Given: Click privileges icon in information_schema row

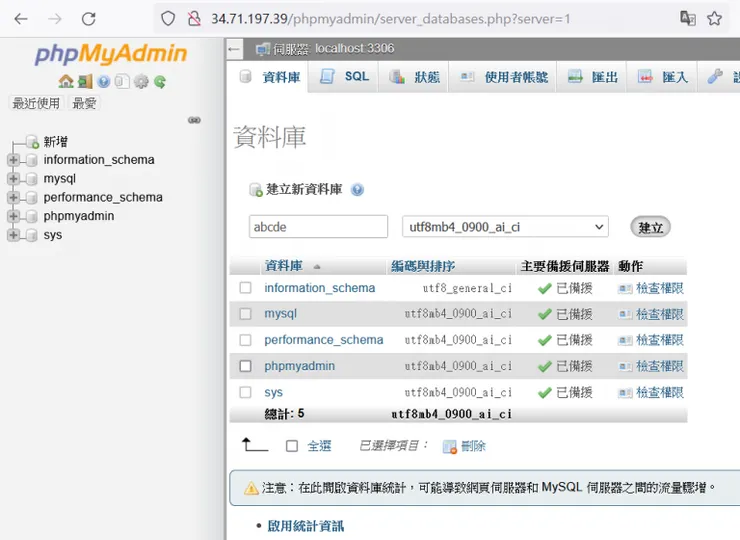Looking at the screenshot, I should coord(625,288).
